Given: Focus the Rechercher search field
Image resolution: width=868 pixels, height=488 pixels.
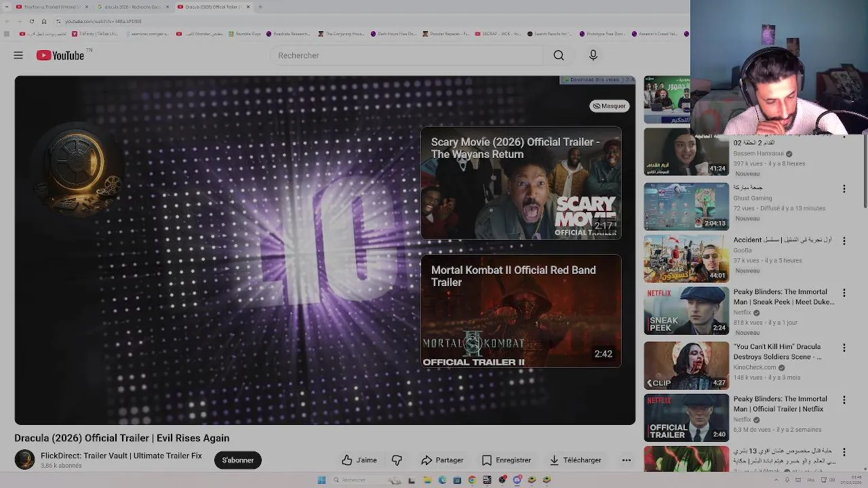Looking at the screenshot, I should pos(406,56).
